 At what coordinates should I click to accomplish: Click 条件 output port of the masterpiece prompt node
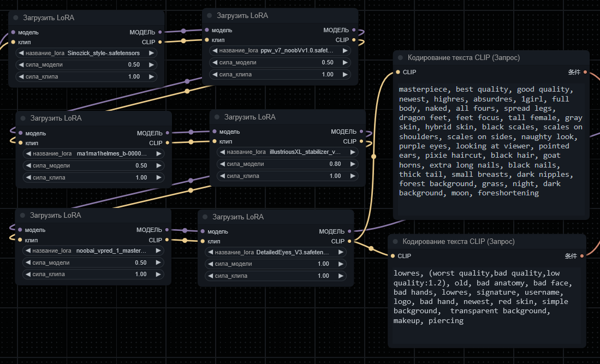point(585,72)
